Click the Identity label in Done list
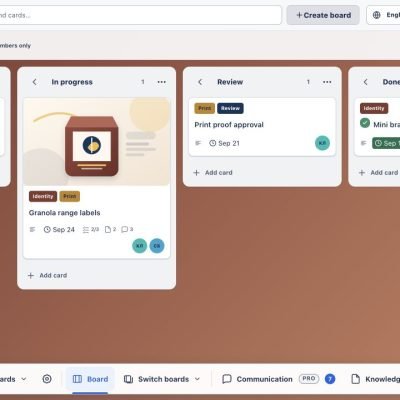400x400 pixels. [374, 108]
